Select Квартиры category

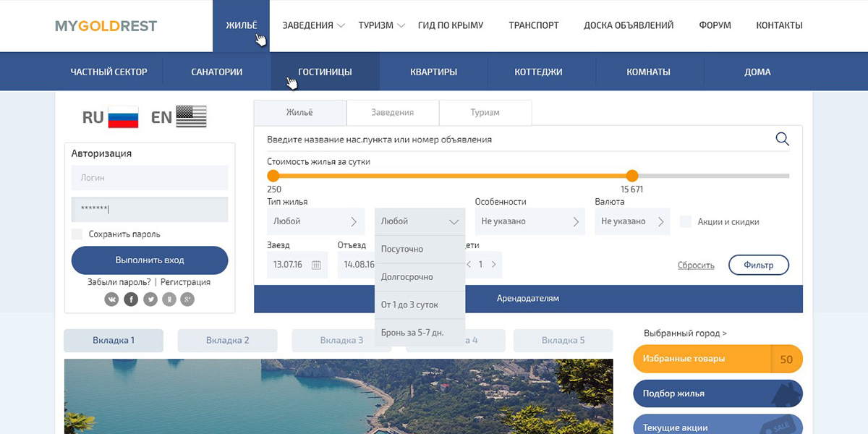click(x=433, y=72)
